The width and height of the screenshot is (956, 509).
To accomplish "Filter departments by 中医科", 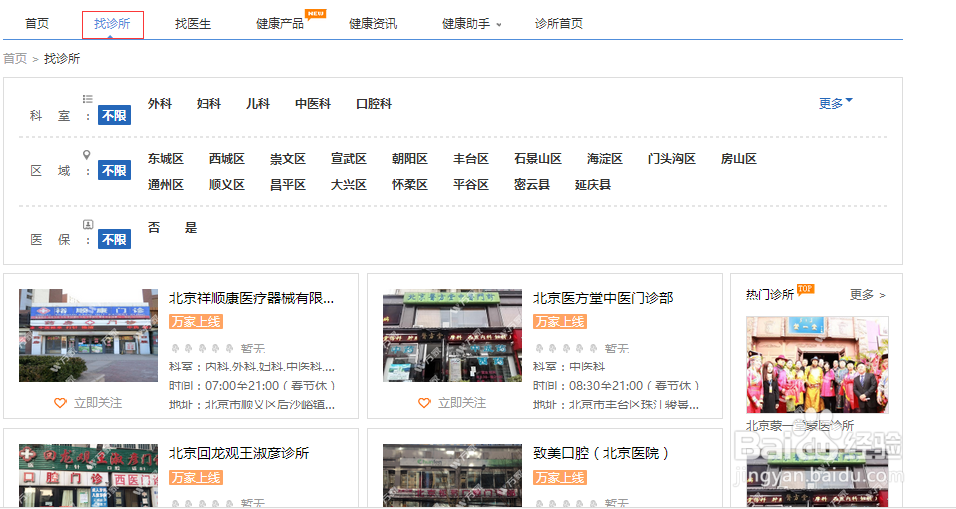I will [313, 104].
